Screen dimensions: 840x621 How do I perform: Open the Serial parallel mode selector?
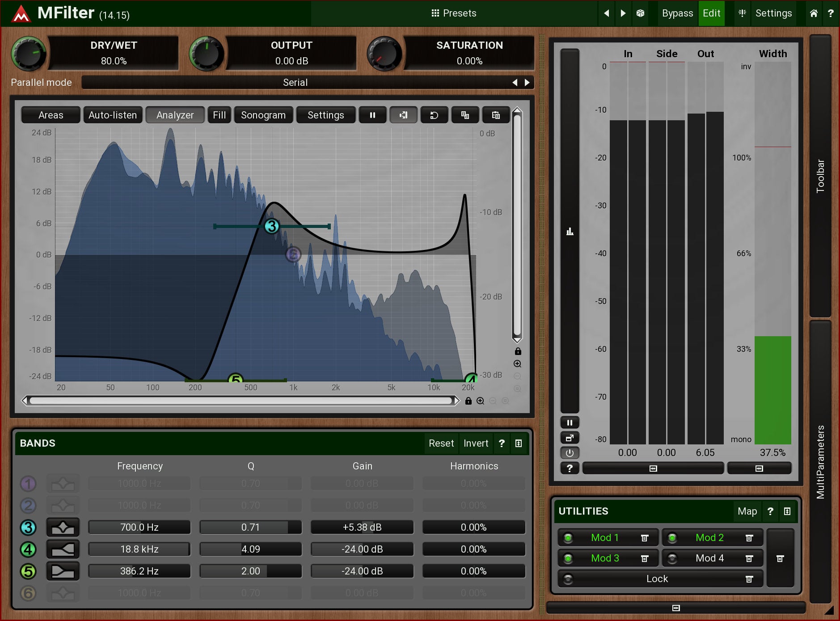[295, 83]
